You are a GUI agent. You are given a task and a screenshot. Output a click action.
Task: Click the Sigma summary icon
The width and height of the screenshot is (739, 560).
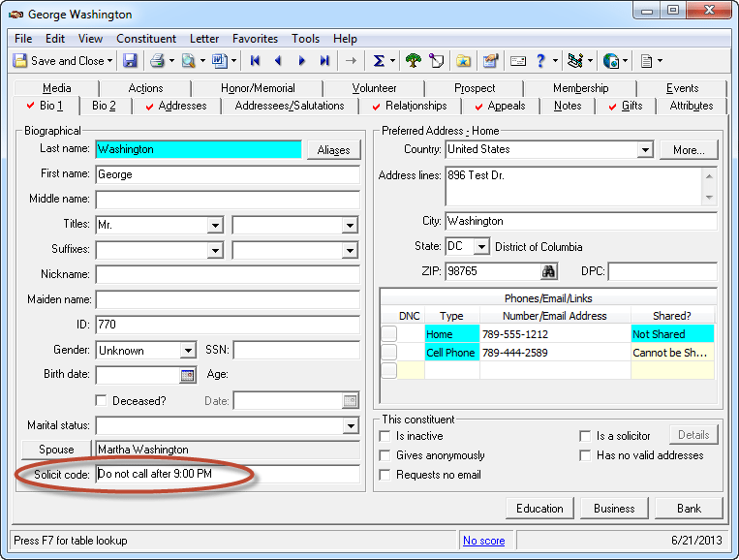[379, 61]
